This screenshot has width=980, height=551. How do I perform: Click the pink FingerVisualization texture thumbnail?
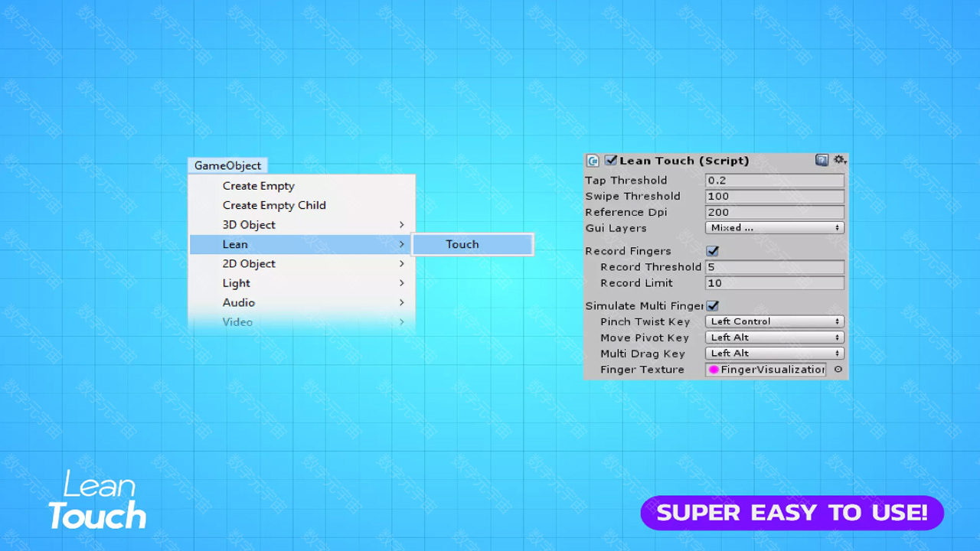pyautogui.click(x=714, y=370)
